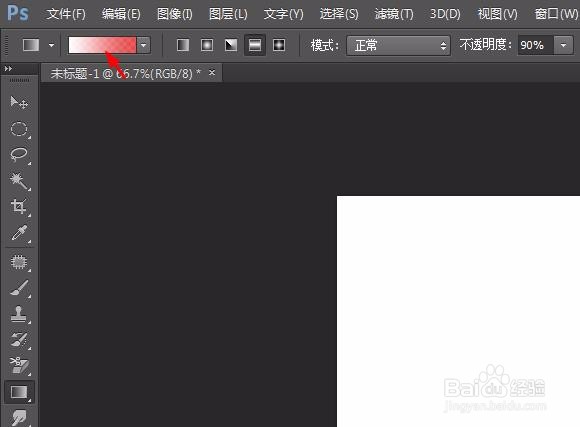580x427 pixels.
Task: Click the 模式 label
Action: pos(325,45)
